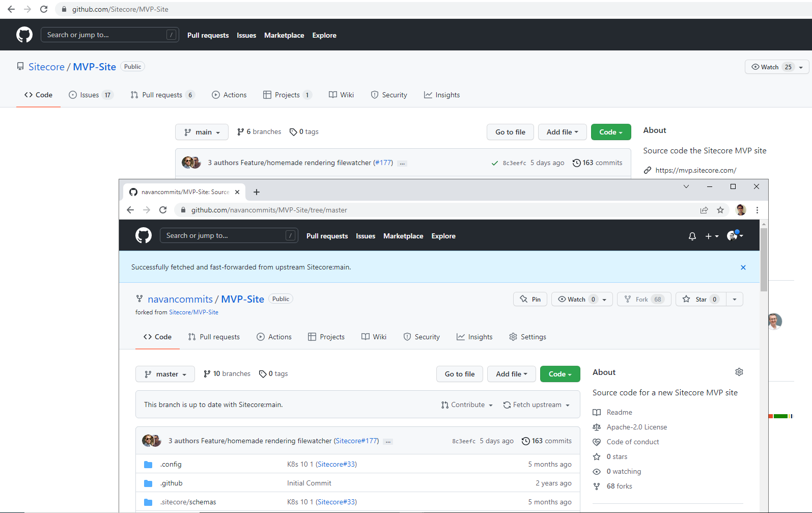Open Issues tab in background Sitecore repo

coord(91,95)
